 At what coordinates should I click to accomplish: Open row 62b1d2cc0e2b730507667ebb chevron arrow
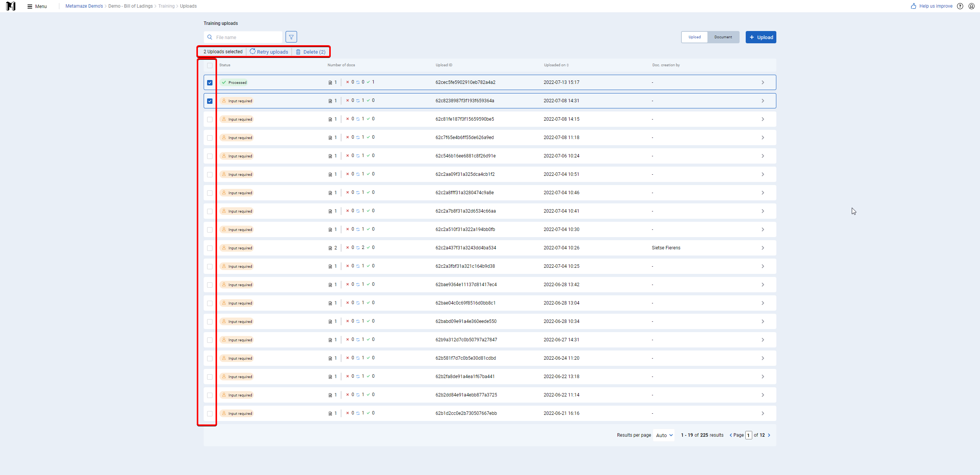(763, 413)
